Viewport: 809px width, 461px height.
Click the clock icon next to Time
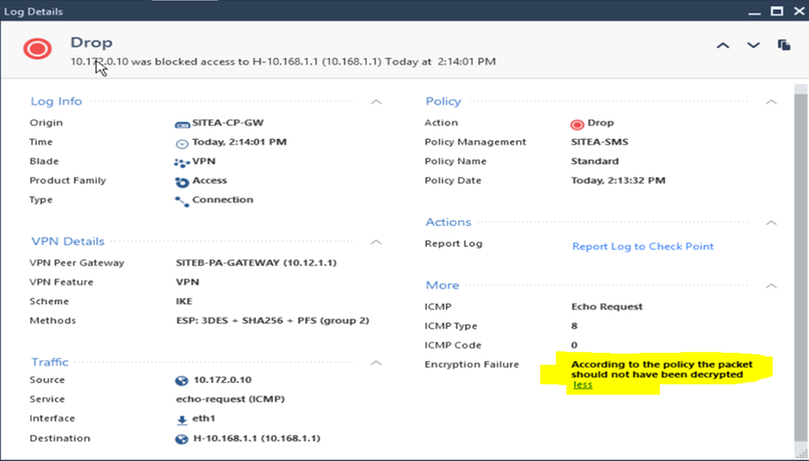coord(182,142)
